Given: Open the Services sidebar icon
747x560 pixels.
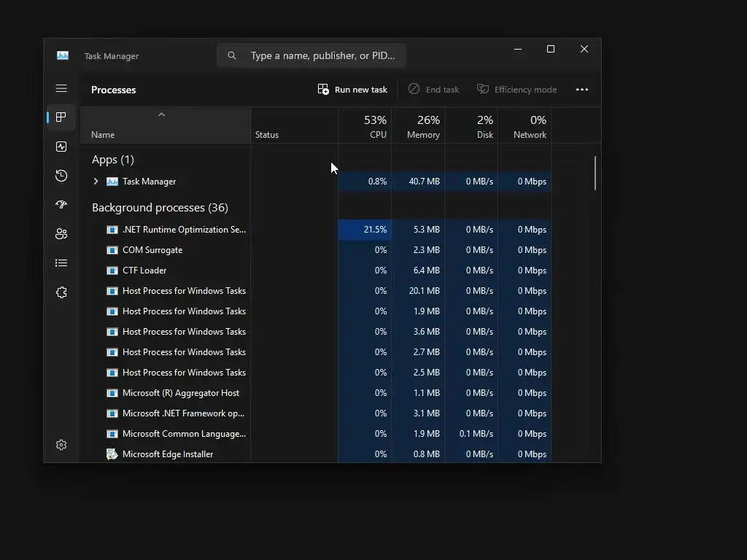Looking at the screenshot, I should coord(61,292).
